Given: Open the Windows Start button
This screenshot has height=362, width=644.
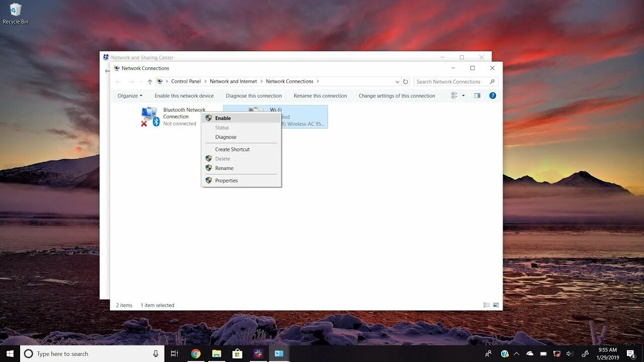Looking at the screenshot, I should tap(10, 353).
